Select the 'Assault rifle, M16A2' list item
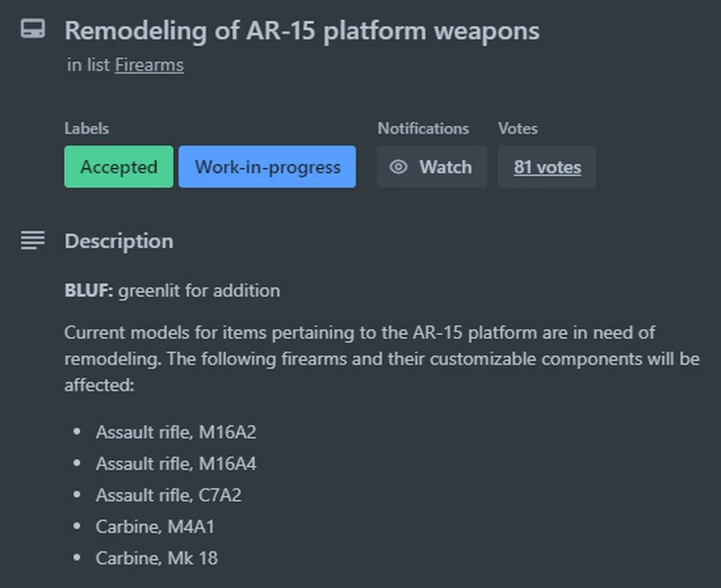The image size is (721, 588). (176, 432)
